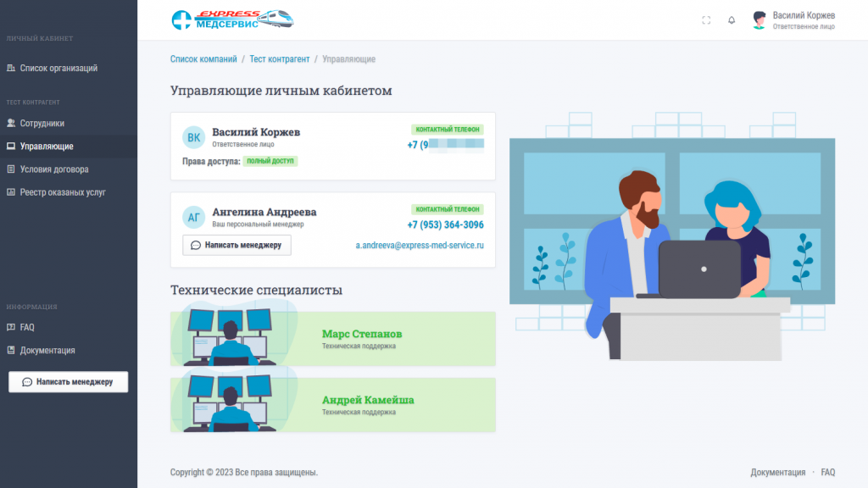Click the fullscreen toggle icon in header
This screenshot has height=488, width=868.
[706, 20]
